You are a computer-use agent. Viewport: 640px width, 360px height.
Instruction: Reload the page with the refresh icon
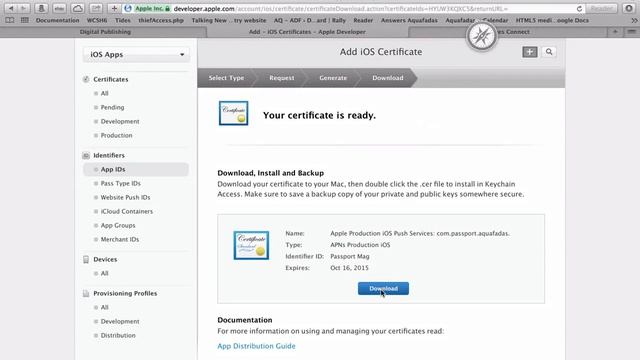coord(579,9)
